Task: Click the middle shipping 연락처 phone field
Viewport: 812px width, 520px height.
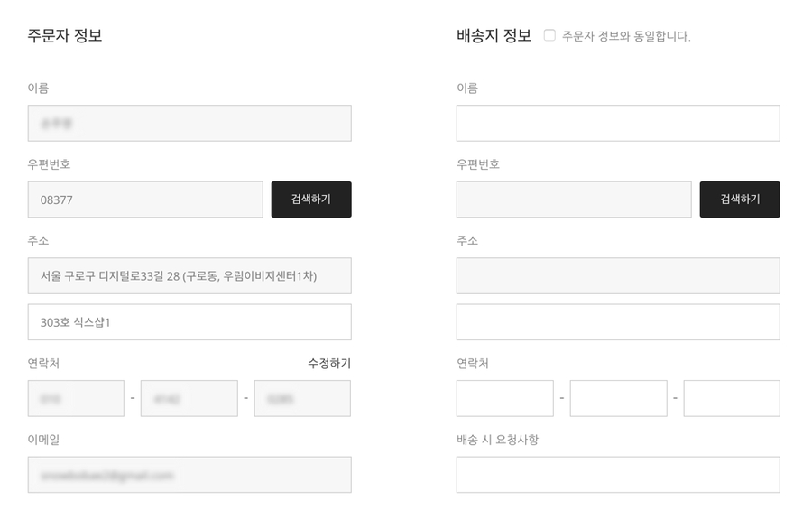Action: point(618,398)
